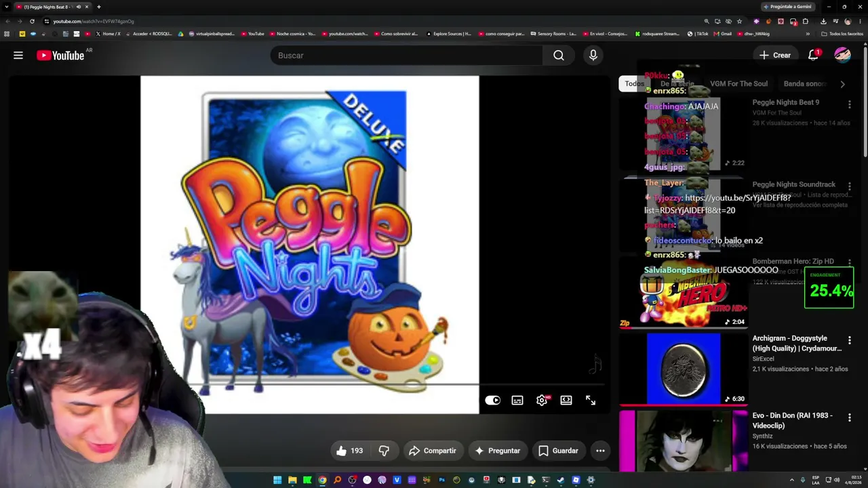Switch to theater mode

[x=566, y=401]
